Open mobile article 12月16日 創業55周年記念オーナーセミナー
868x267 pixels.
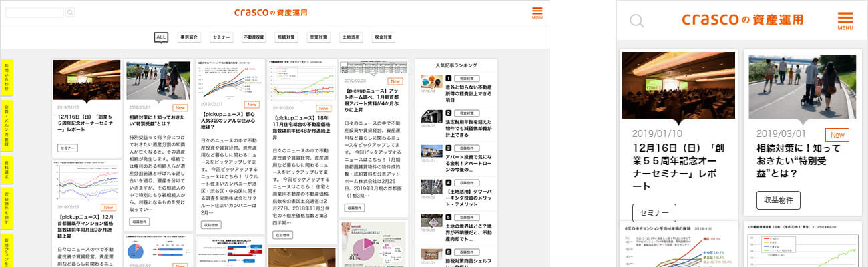point(678,167)
